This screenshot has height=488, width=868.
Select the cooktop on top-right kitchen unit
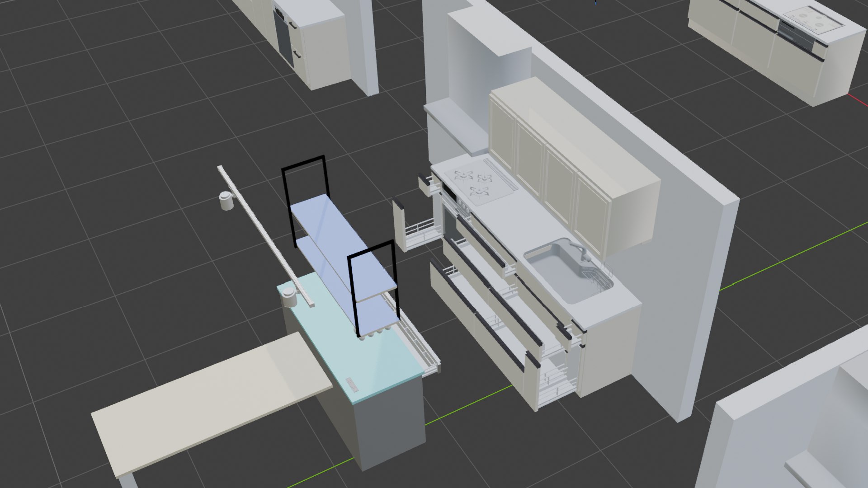(x=814, y=20)
